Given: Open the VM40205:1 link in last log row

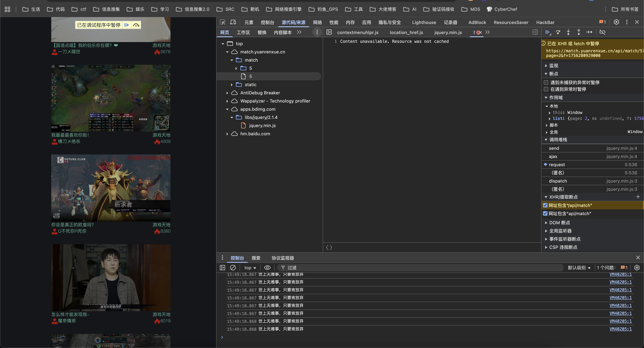Looking at the screenshot, I should pos(620,329).
